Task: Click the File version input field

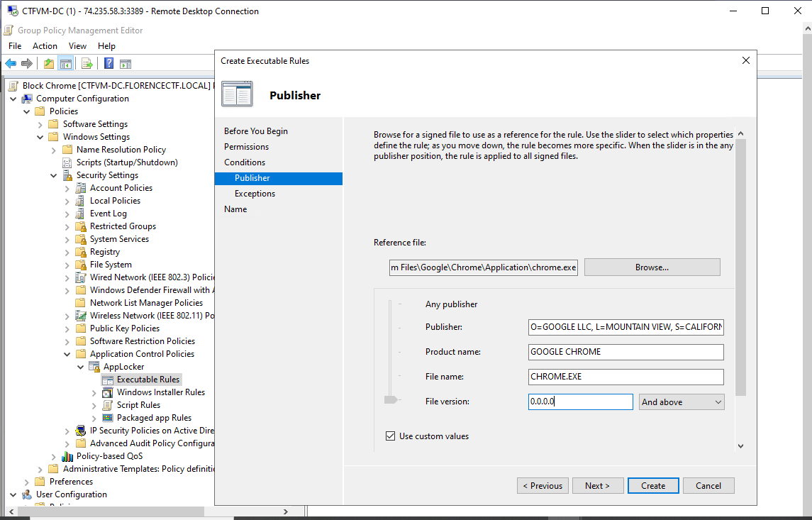Action: 581,402
